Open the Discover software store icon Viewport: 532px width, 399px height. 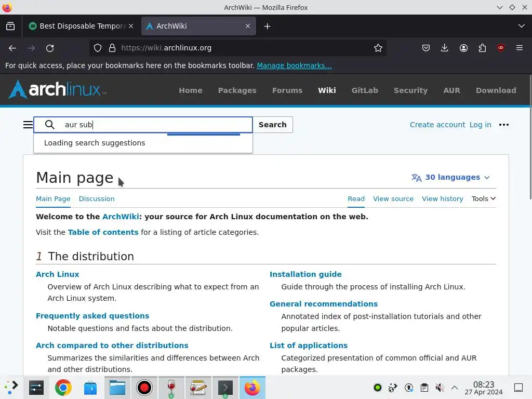pos(90,388)
